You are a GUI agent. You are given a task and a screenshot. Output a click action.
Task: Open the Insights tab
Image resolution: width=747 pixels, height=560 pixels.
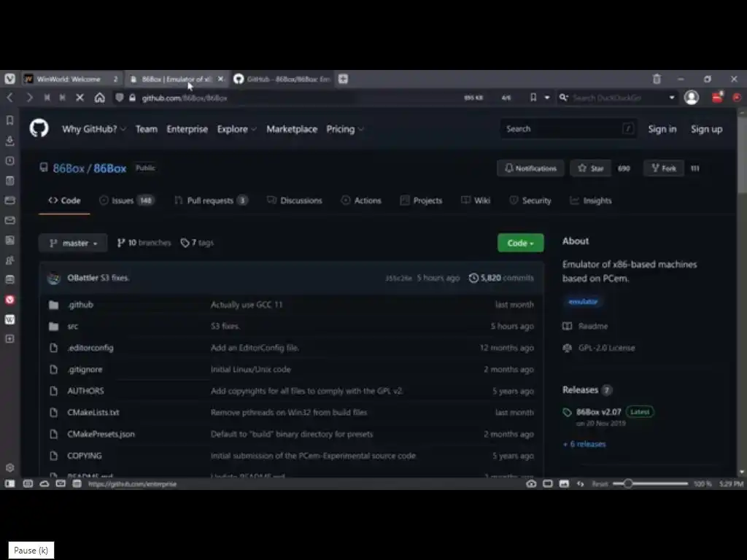(591, 201)
